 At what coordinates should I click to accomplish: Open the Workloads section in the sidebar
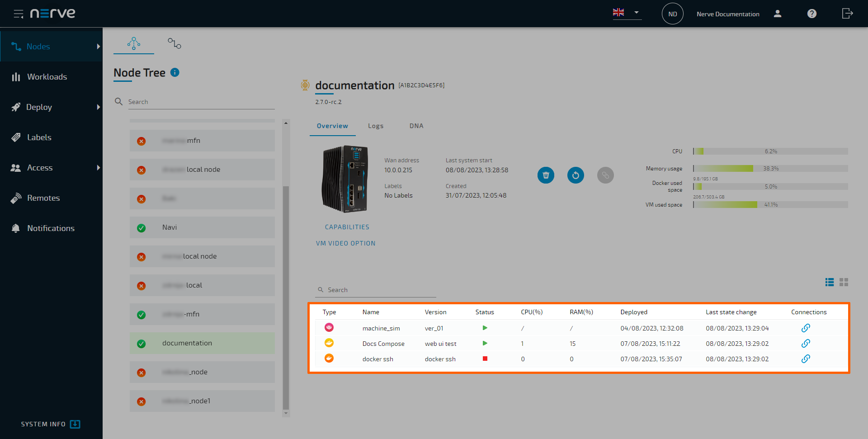47,76
